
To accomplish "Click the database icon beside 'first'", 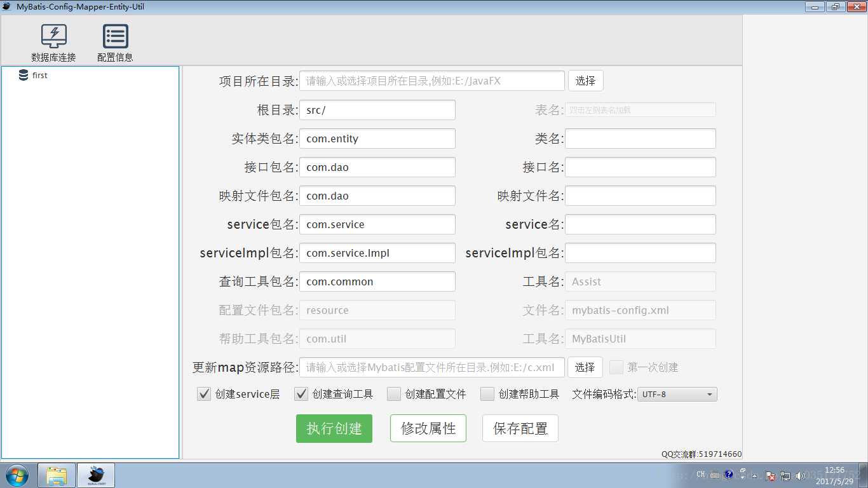I will (24, 75).
